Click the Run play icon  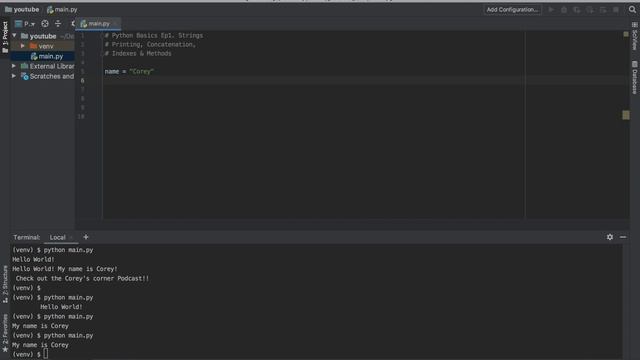(x=551, y=9)
